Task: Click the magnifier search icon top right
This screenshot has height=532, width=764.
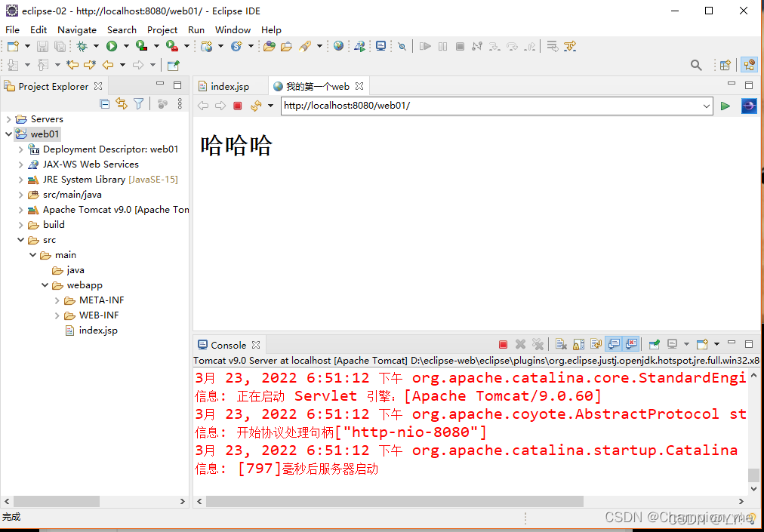Action: click(x=696, y=65)
